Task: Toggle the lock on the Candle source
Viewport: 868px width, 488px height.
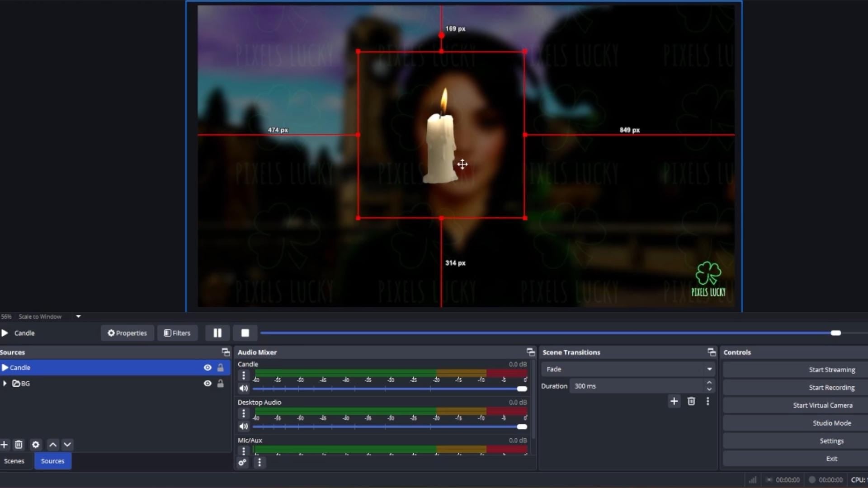Action: 221,368
